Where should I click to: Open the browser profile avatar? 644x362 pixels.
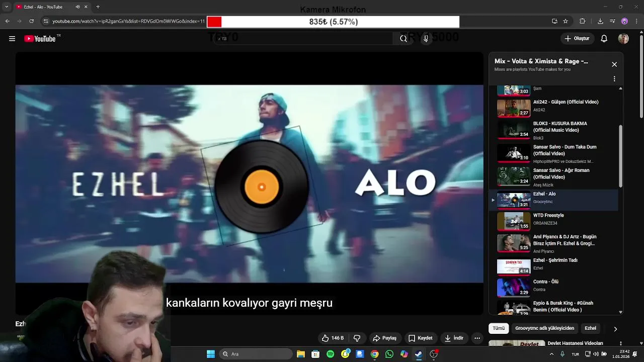click(624, 21)
